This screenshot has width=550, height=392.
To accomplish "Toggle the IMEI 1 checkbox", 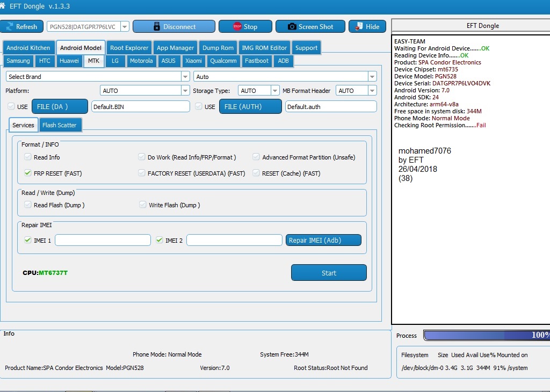I will 28,240.
